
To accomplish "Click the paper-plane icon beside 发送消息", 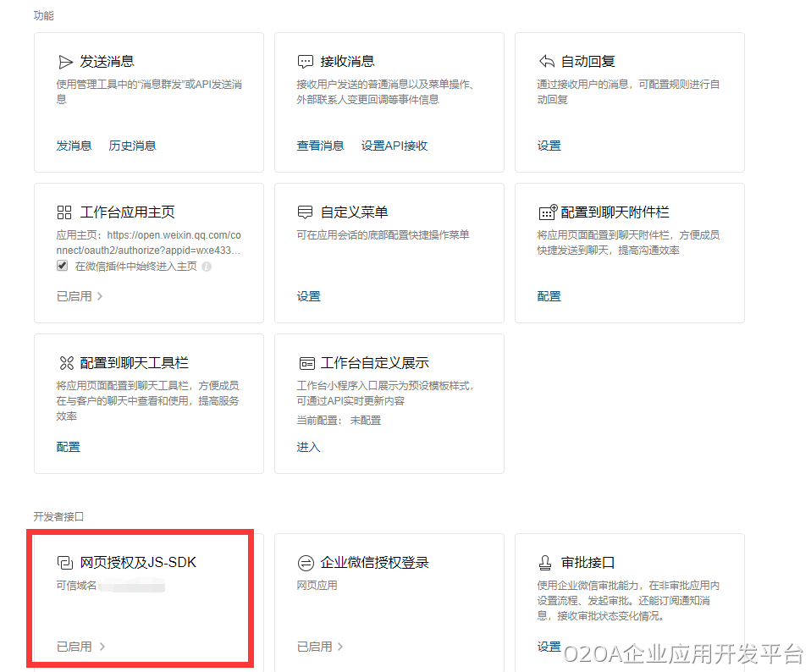I will point(65,62).
